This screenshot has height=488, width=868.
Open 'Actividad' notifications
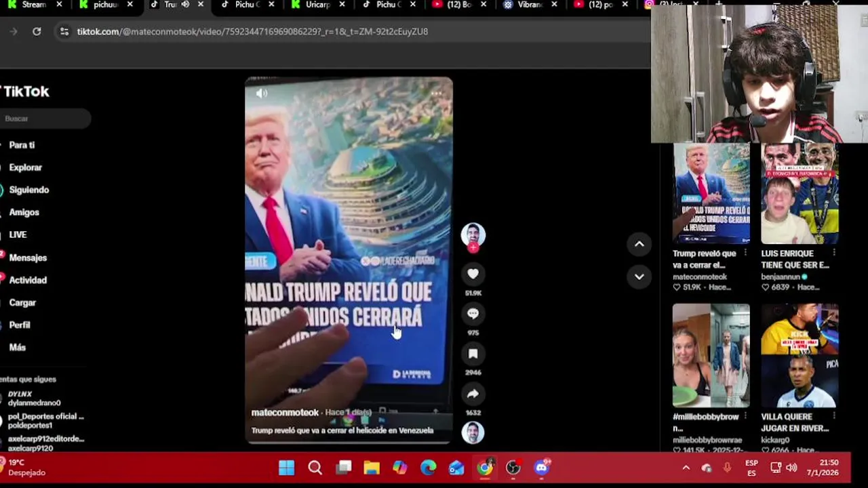(28, 280)
